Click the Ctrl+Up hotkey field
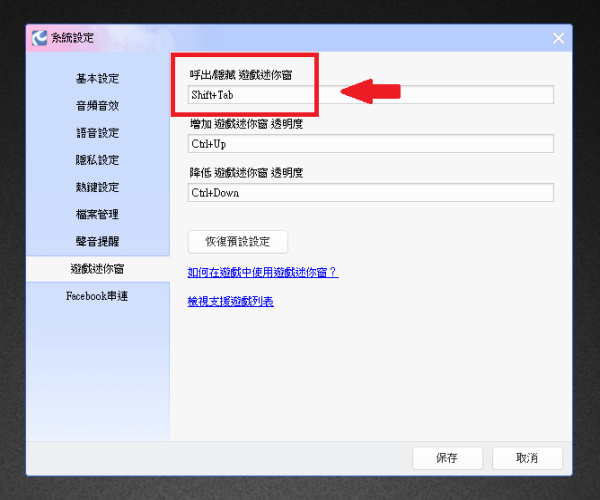 (370, 143)
